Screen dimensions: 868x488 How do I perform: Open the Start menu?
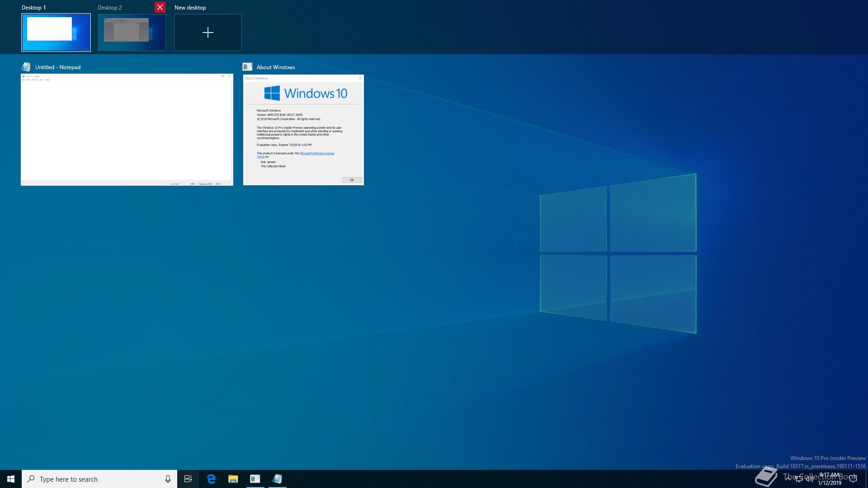click(11, 479)
